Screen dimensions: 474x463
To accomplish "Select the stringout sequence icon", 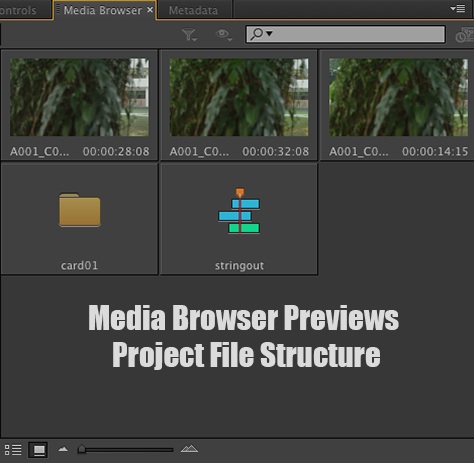I will [x=239, y=211].
